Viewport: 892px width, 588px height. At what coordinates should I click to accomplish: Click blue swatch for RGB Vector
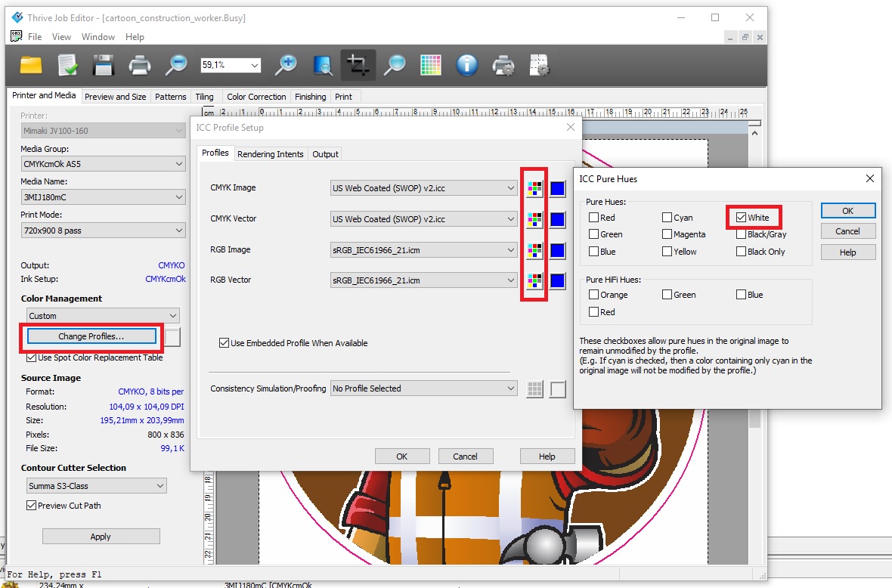click(x=558, y=280)
